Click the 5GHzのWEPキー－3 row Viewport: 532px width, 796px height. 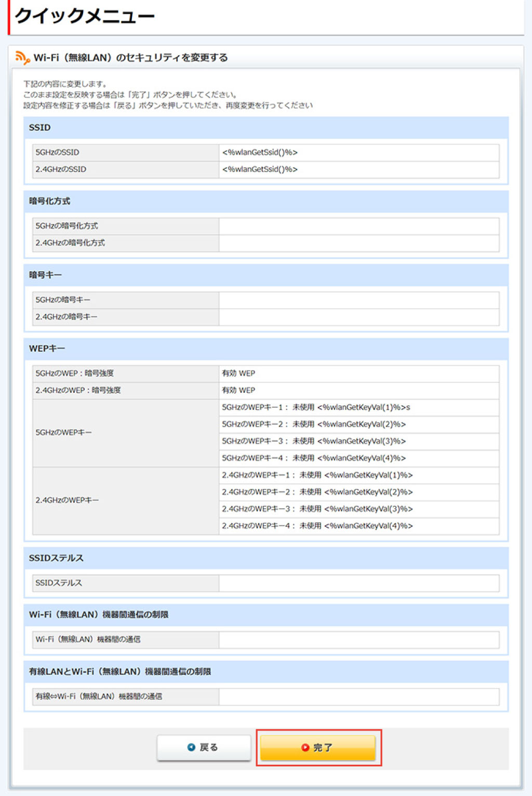click(x=359, y=441)
